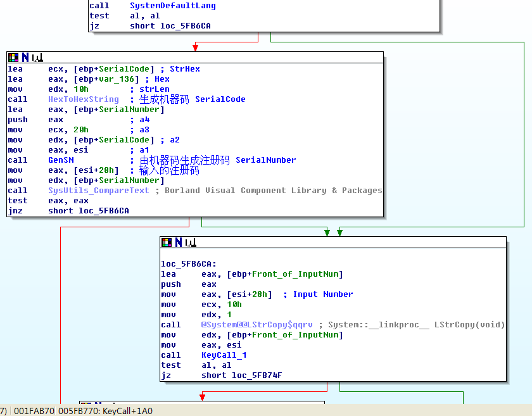Viewport: 532px width, 416px height.
Task: Click the Borland Visual Component Library comment
Action: pyautogui.click(x=273, y=191)
